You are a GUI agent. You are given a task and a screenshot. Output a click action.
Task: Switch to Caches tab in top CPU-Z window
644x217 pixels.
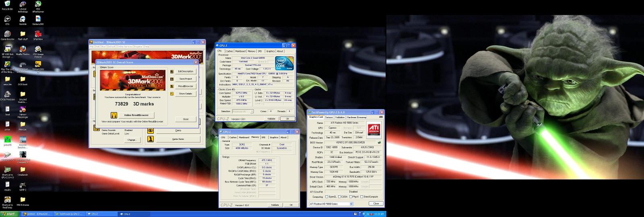tap(229, 51)
